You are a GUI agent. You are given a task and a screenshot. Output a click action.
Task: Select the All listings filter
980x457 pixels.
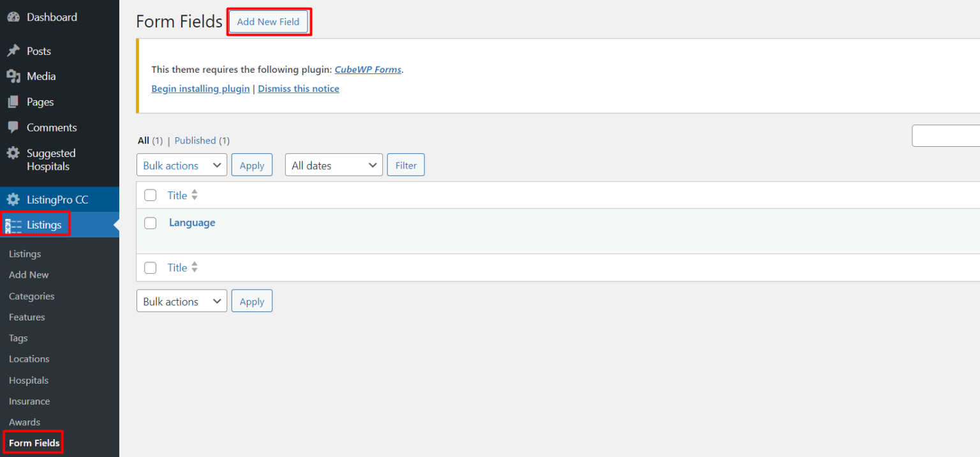click(143, 140)
